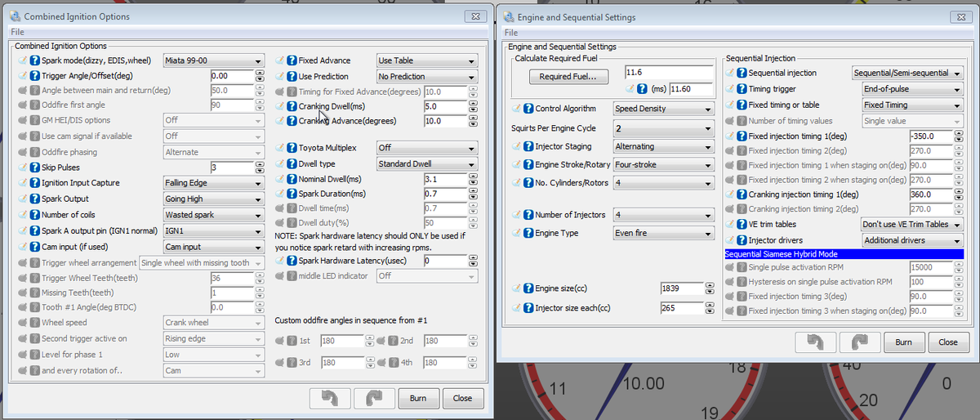Expand the Dwell type Standard Dwell dropdown
980x420 pixels.
[426, 164]
